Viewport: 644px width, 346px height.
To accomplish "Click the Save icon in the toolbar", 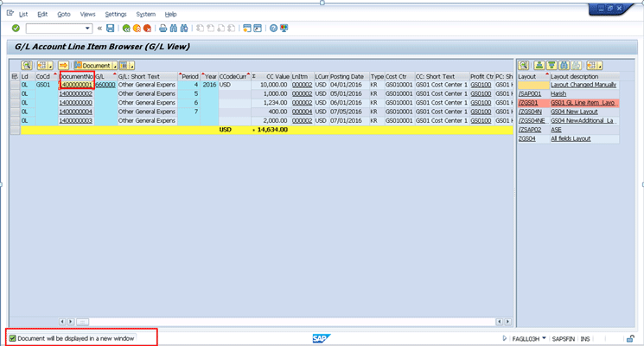I will coord(110,29).
